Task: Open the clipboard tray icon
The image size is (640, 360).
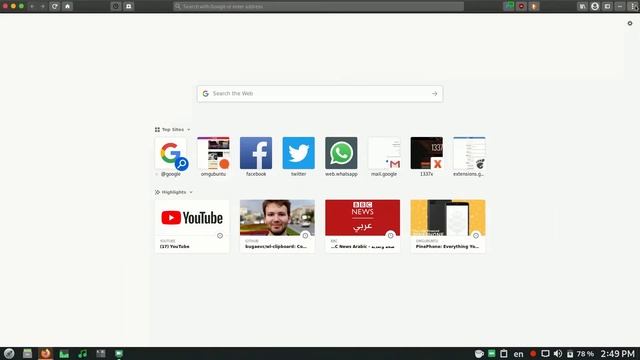Action: point(504,353)
